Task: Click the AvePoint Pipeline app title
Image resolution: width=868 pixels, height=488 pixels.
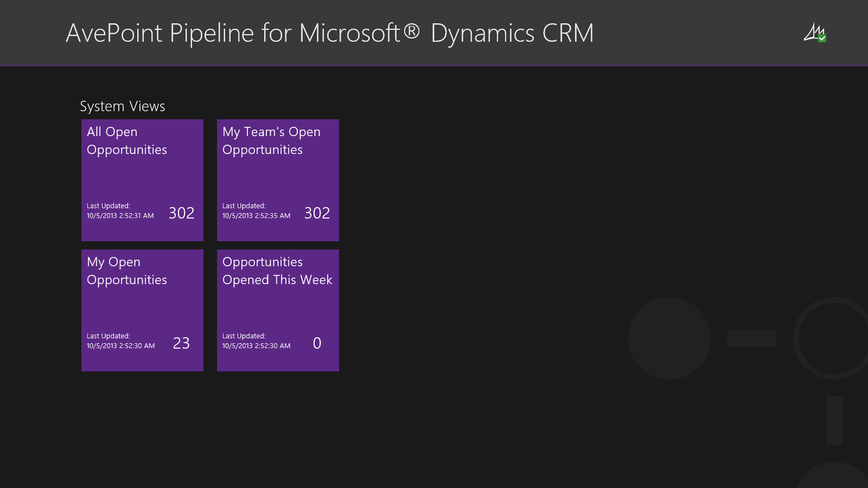Action: (330, 33)
